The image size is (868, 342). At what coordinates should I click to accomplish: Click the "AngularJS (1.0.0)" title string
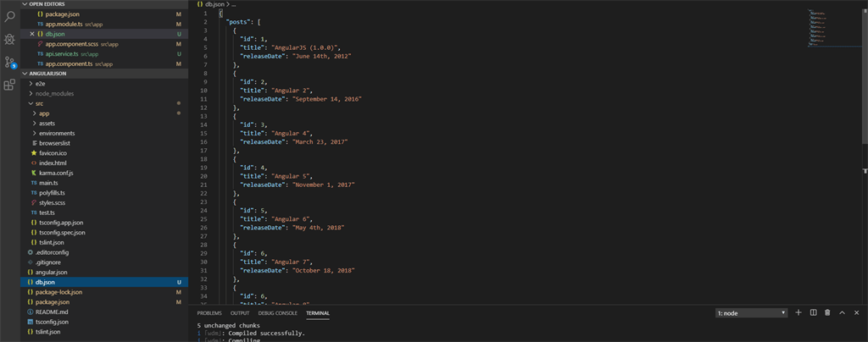click(x=305, y=47)
